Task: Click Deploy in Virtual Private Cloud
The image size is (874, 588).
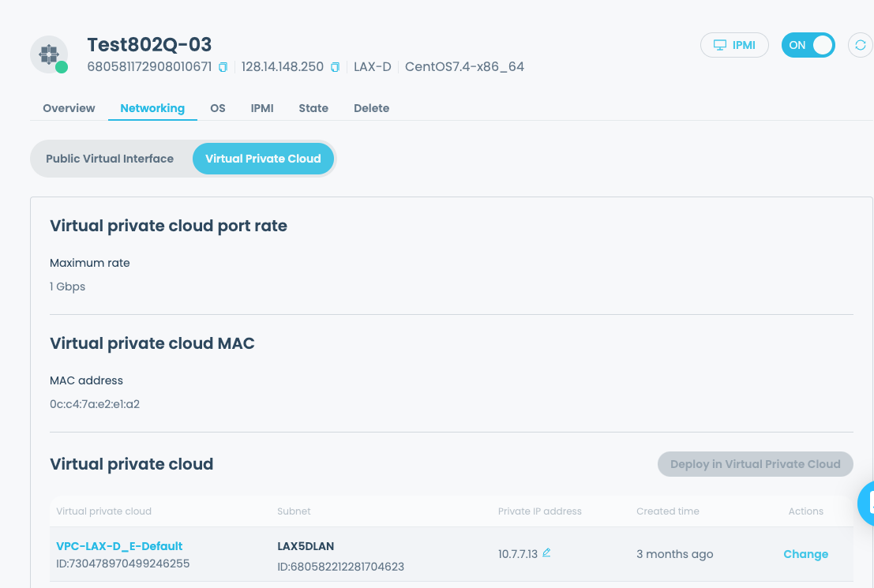Action: click(x=755, y=464)
